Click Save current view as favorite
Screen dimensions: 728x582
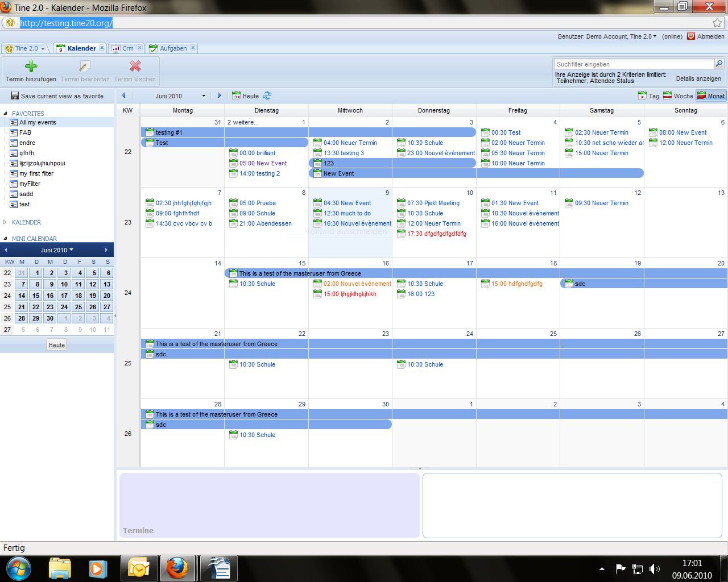57,96
